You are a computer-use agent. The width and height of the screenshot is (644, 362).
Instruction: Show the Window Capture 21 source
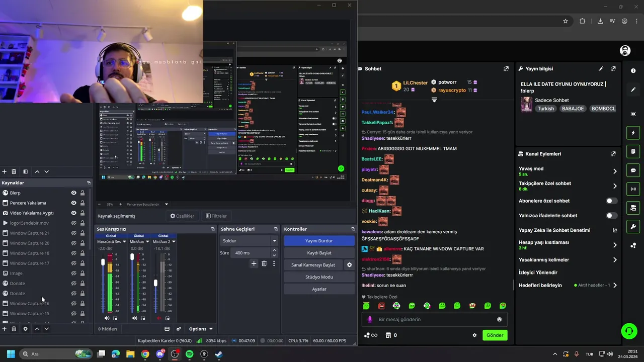tap(73, 233)
